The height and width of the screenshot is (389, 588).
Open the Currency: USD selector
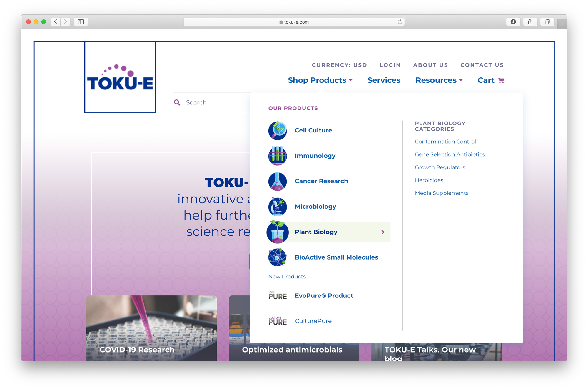(339, 65)
